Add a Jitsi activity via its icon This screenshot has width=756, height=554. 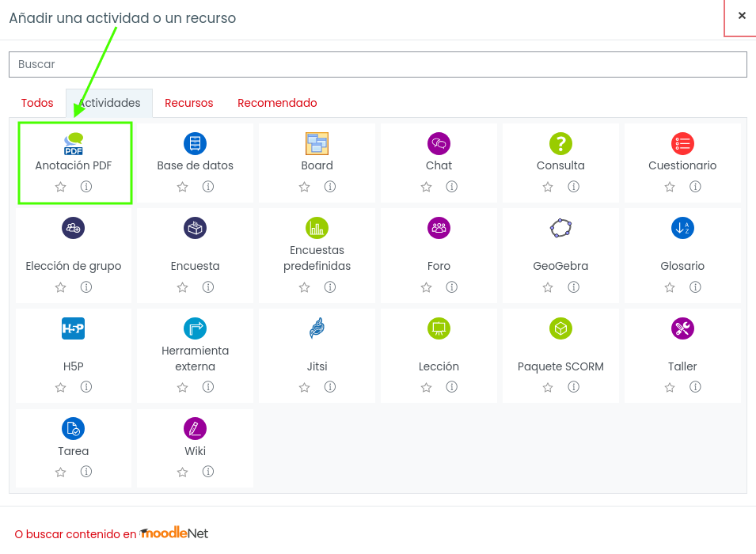[x=317, y=328]
